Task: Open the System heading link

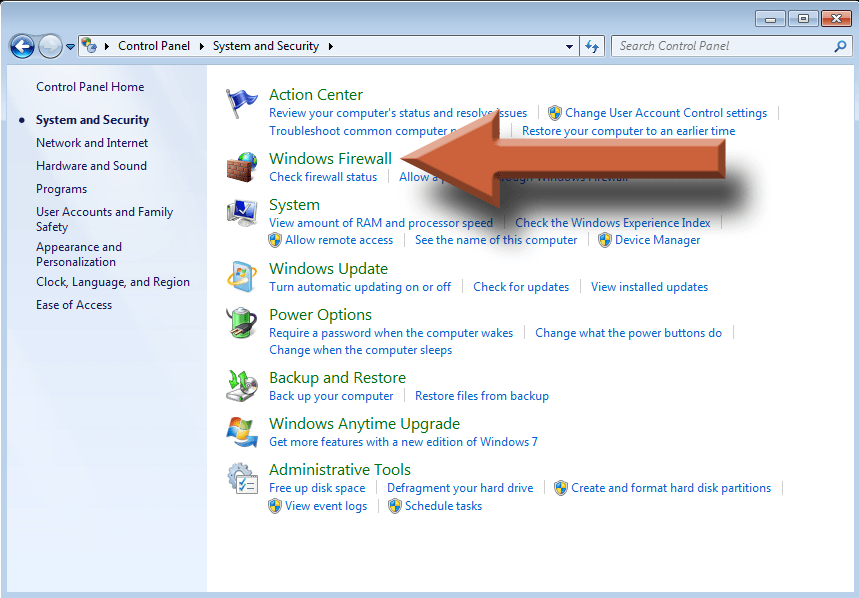Action: point(294,205)
